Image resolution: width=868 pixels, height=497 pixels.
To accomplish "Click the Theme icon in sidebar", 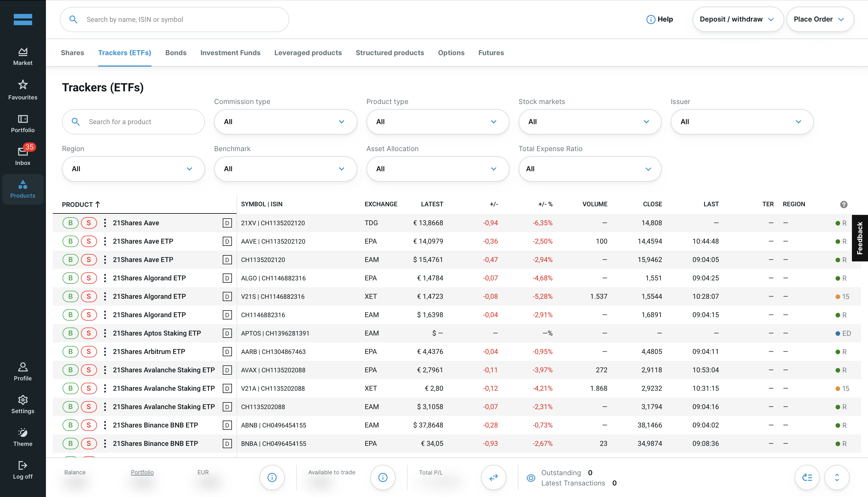I will tap(22, 437).
